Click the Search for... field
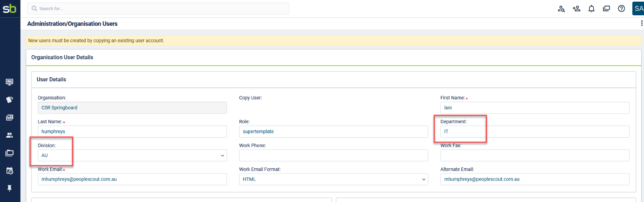Viewport: 644px width, 202px height. tap(158, 8)
